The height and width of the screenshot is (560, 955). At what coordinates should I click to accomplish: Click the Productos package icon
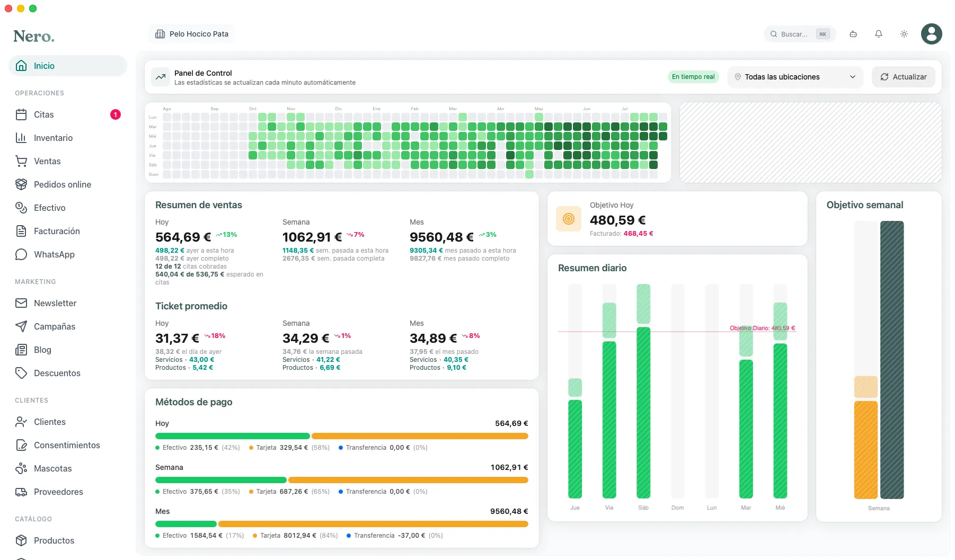[x=21, y=540]
